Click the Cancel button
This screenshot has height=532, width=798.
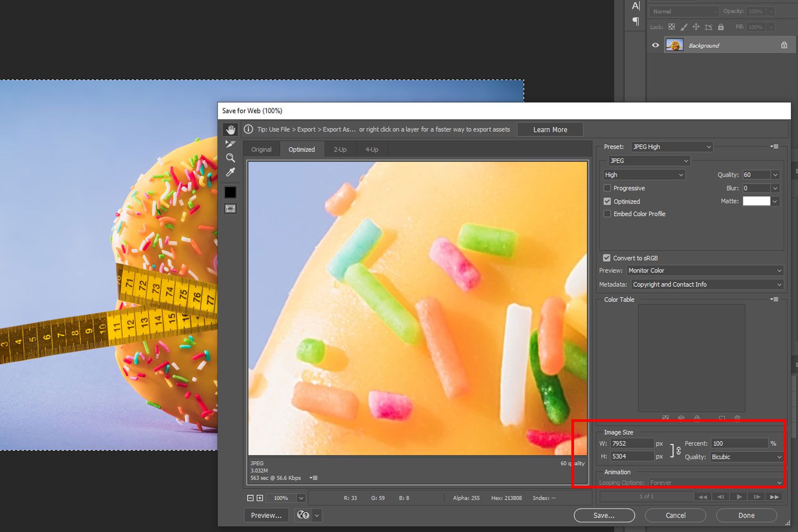676,515
